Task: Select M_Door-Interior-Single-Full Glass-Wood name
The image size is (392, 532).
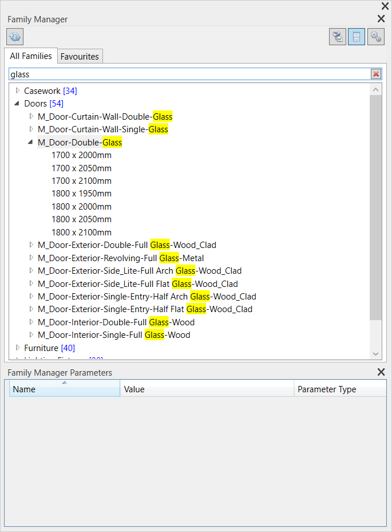Action: [x=114, y=335]
